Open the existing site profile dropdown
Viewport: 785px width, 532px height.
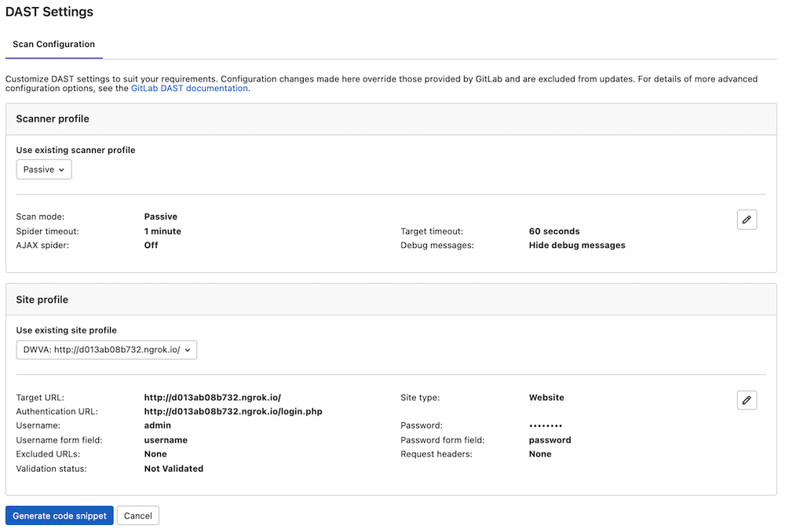point(106,350)
